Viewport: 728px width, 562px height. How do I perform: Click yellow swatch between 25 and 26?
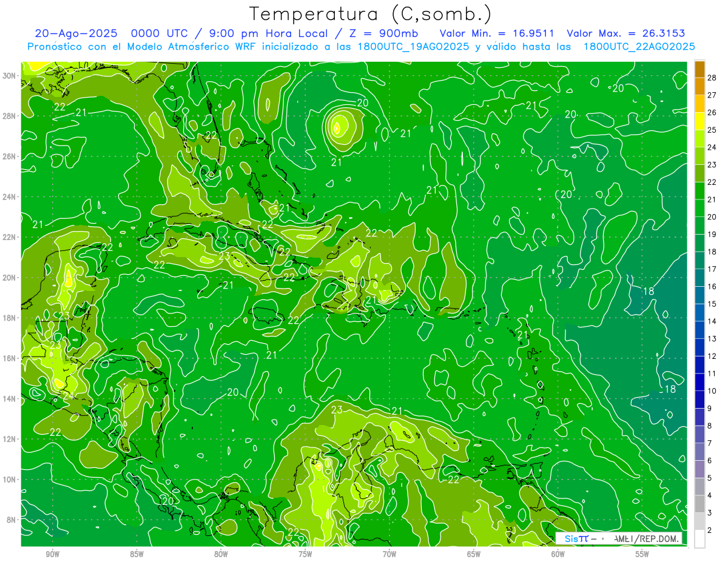click(699, 121)
